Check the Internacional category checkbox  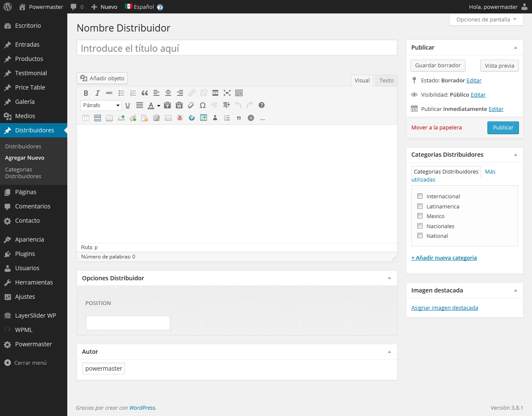point(420,196)
